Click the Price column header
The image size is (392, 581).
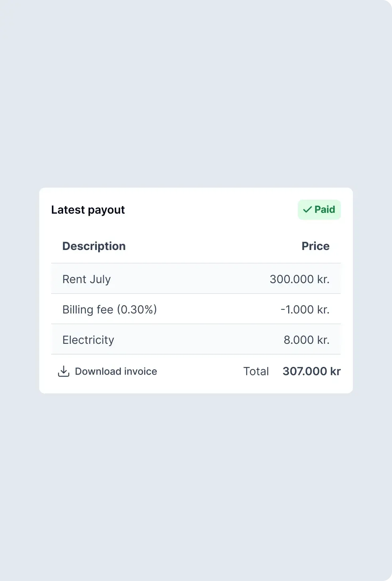coord(315,246)
